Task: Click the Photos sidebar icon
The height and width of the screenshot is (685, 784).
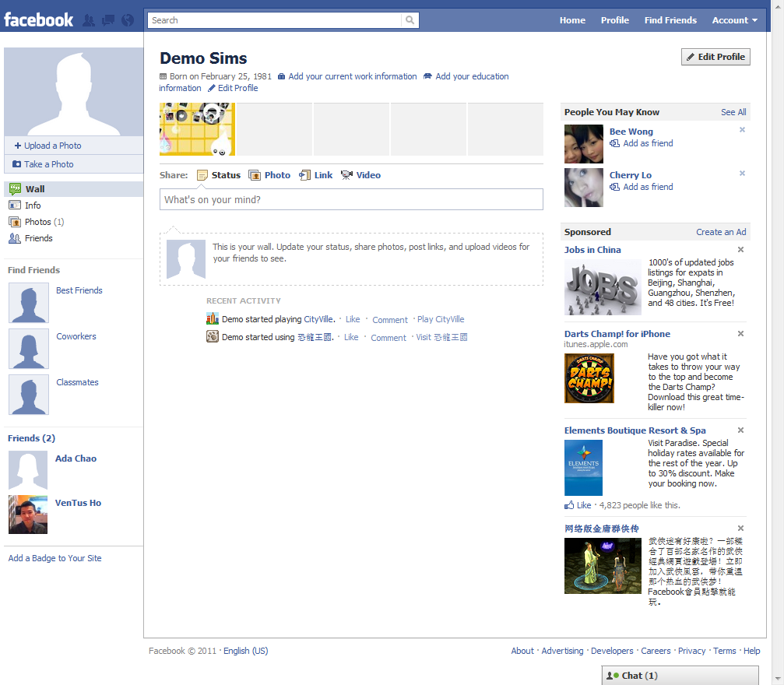Action: 15,222
